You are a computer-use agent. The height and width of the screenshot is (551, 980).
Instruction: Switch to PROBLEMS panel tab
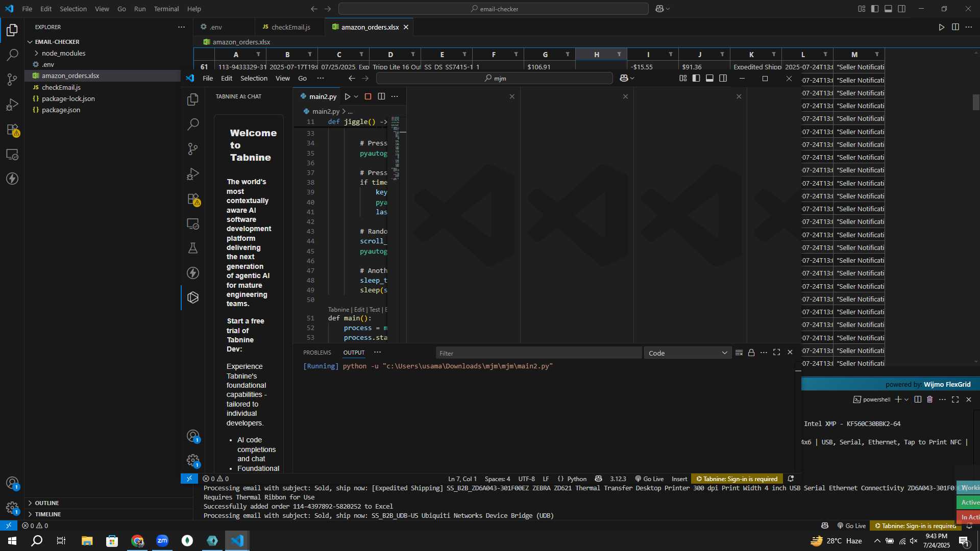point(317,353)
